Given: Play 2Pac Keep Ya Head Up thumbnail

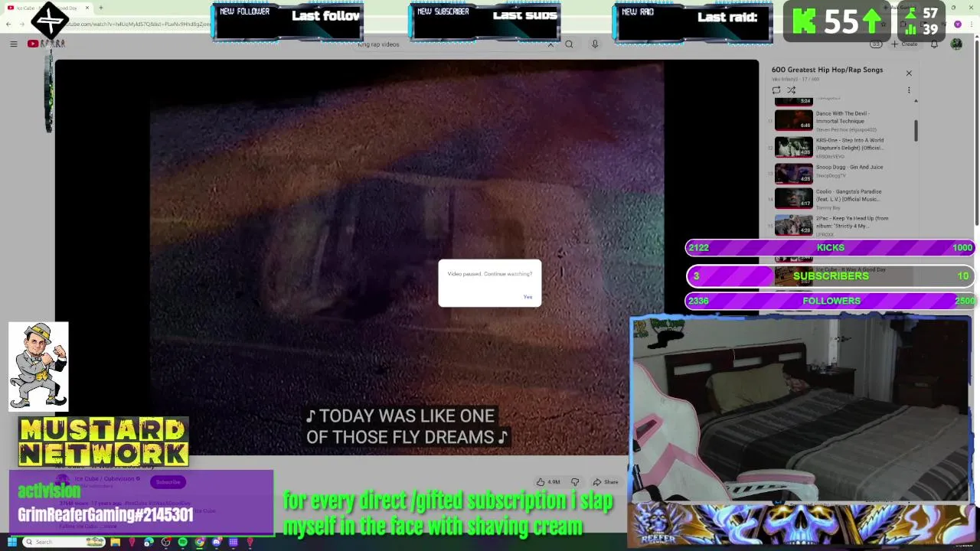Looking at the screenshot, I should click(x=793, y=225).
